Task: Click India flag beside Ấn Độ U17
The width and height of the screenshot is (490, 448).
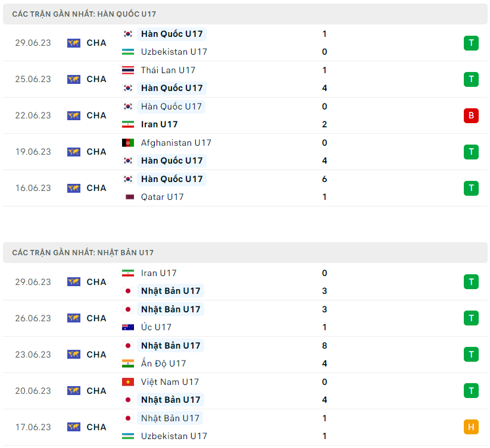Action: click(x=128, y=364)
